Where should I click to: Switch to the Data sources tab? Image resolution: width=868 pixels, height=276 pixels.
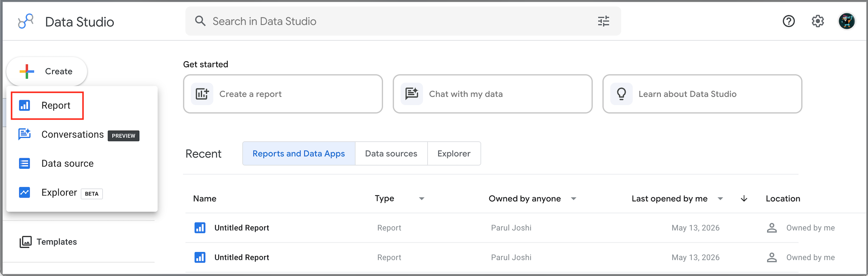(x=391, y=153)
